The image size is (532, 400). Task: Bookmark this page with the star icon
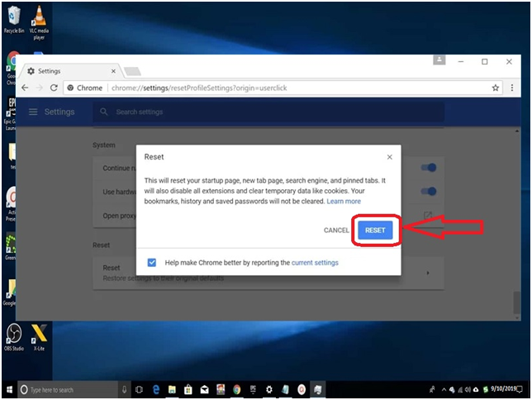496,88
